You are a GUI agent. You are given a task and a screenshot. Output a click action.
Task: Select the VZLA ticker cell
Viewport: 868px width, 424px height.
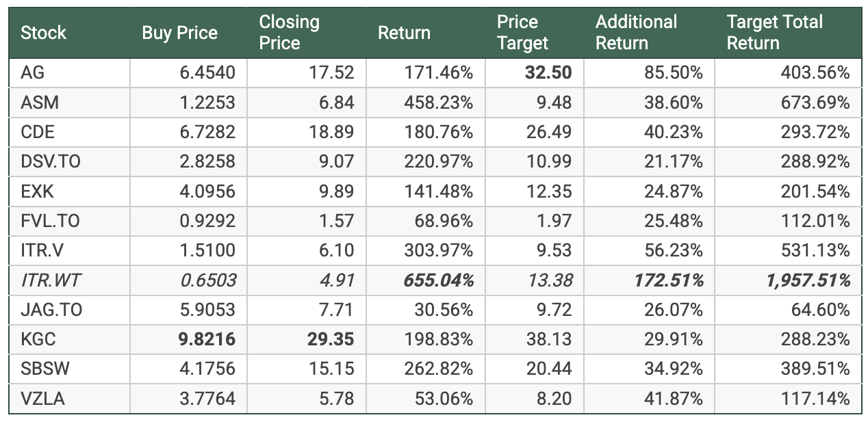42,399
